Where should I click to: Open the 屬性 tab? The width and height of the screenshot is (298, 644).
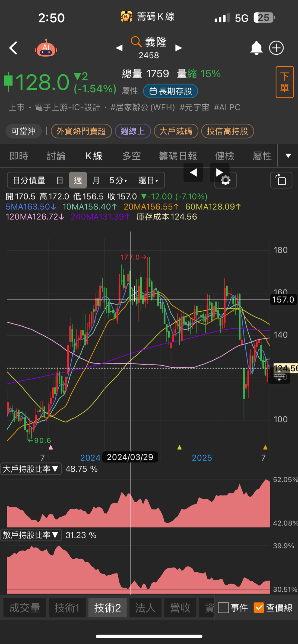(x=262, y=156)
